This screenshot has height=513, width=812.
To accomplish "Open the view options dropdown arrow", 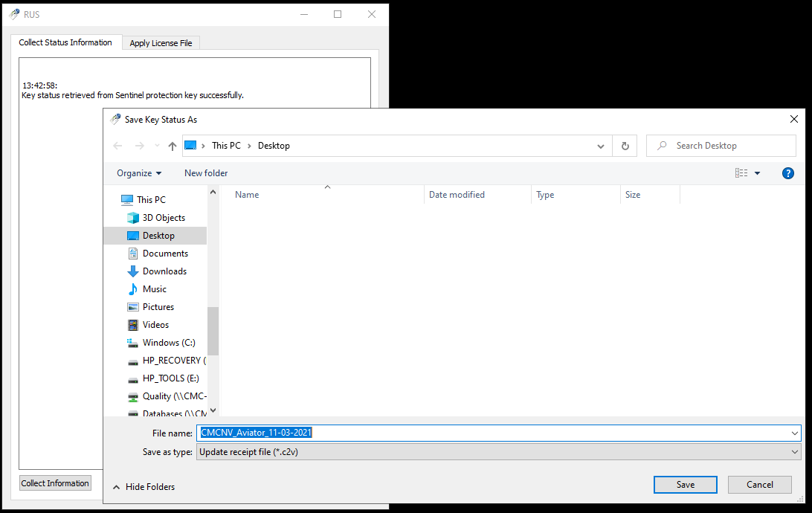I will [757, 173].
